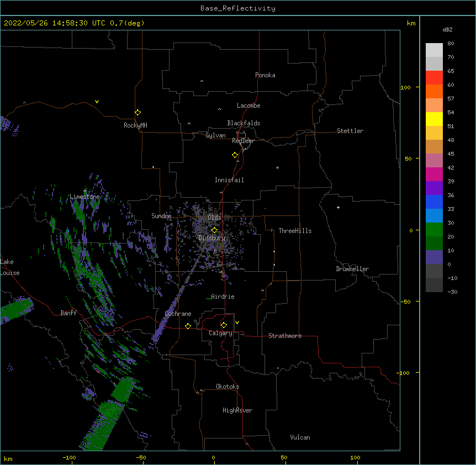Click the yellow marker west of Calgary
The image size is (476, 465).
(x=188, y=326)
